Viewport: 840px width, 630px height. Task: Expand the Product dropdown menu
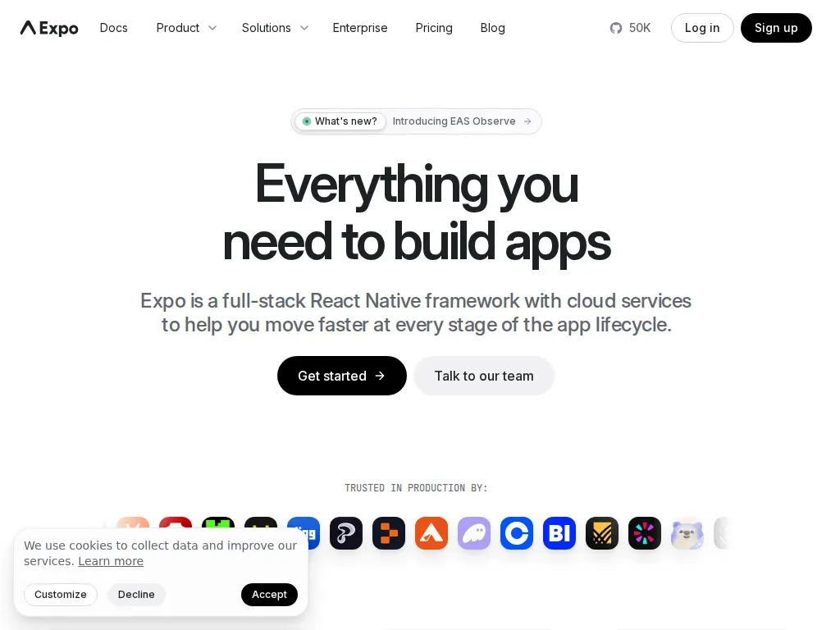click(x=186, y=28)
